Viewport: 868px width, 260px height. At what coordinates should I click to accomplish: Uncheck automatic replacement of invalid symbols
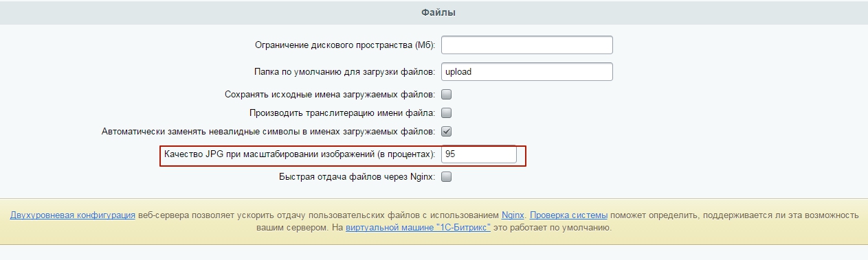tap(446, 131)
